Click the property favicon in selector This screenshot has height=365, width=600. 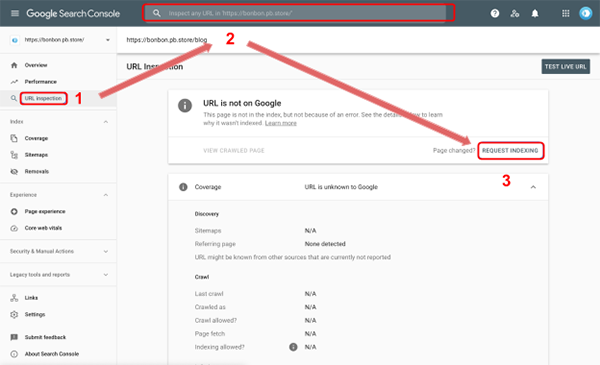pyautogui.click(x=15, y=40)
